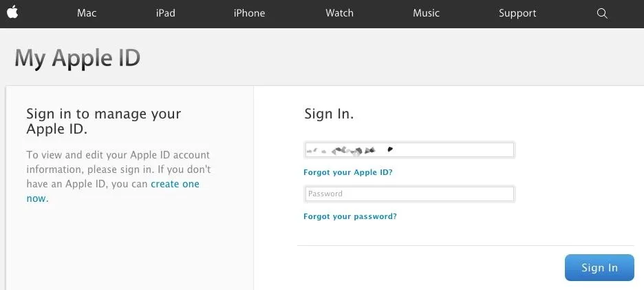The width and height of the screenshot is (644, 290).
Task: Select iPhone in the top navigation
Action: pyautogui.click(x=249, y=13)
